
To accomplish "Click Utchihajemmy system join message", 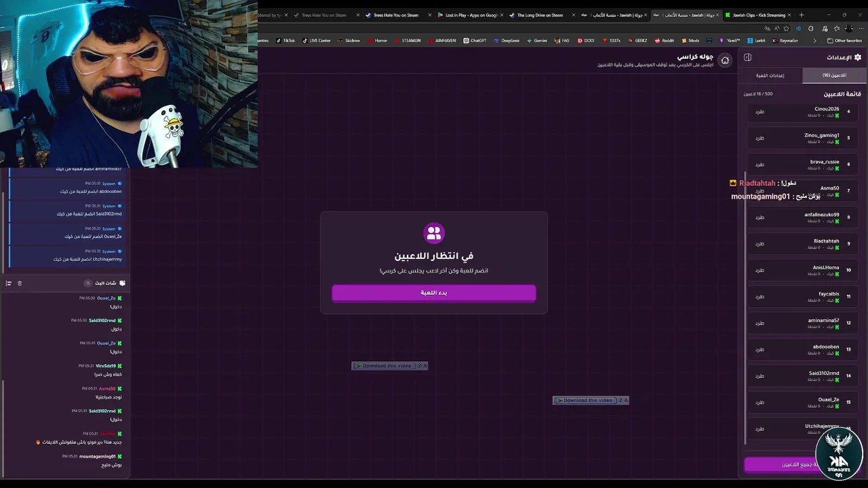I will [x=66, y=256].
